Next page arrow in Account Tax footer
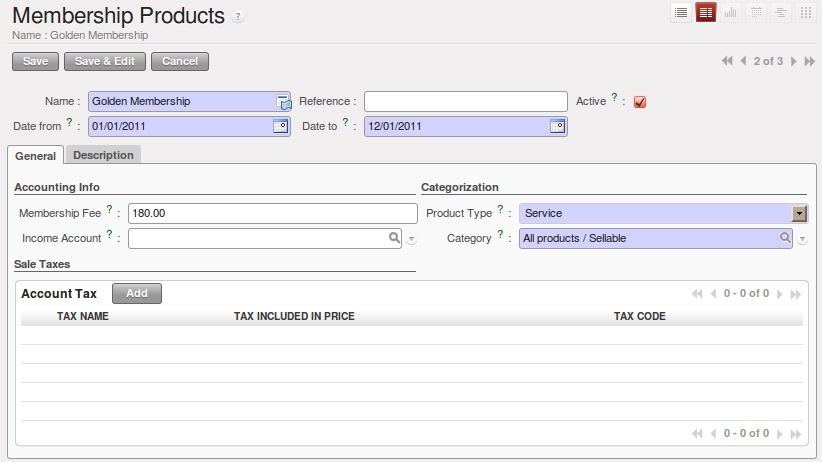The height and width of the screenshot is (462, 822). tap(780, 434)
